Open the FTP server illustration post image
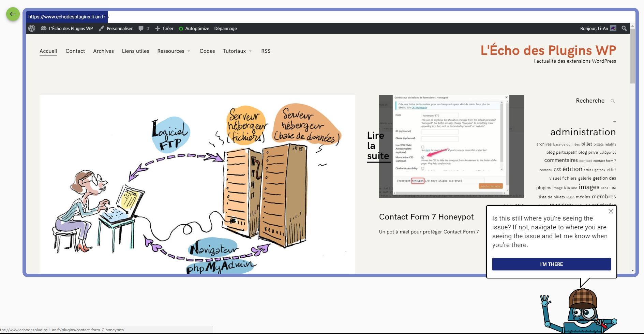Image resolution: width=644 pixels, height=334 pixels. click(x=197, y=184)
